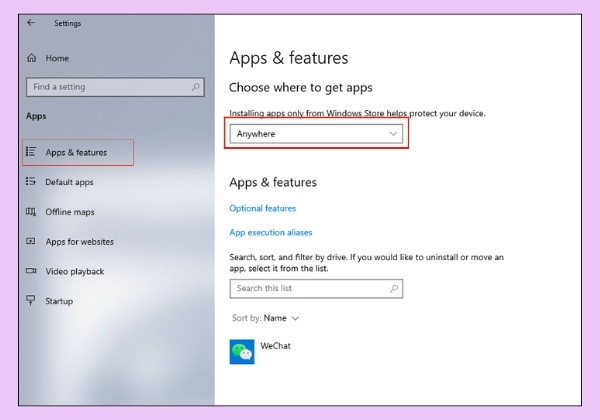600x420 pixels.
Task: Open the Default apps section label
Action: 69,182
